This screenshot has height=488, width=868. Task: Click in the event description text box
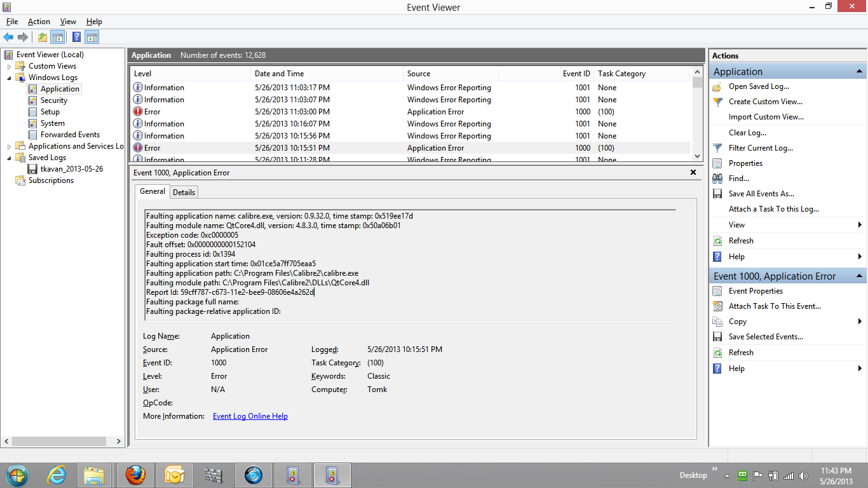(x=410, y=264)
